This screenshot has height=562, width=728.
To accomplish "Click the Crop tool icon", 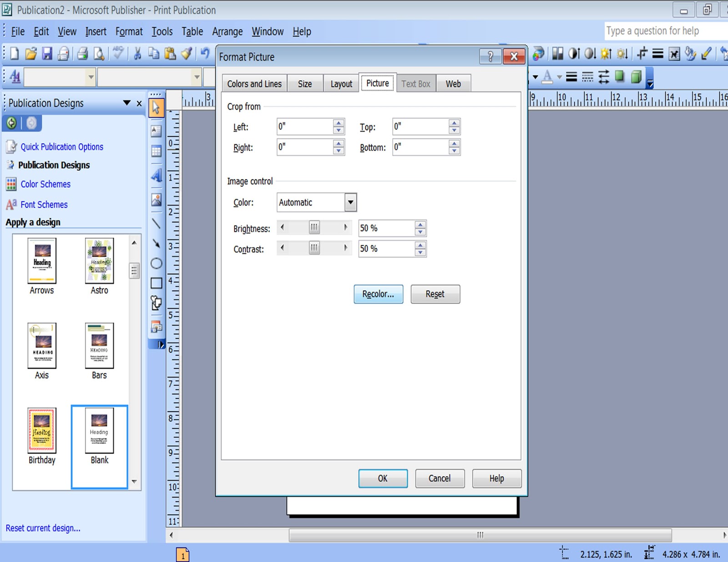I will [642, 54].
